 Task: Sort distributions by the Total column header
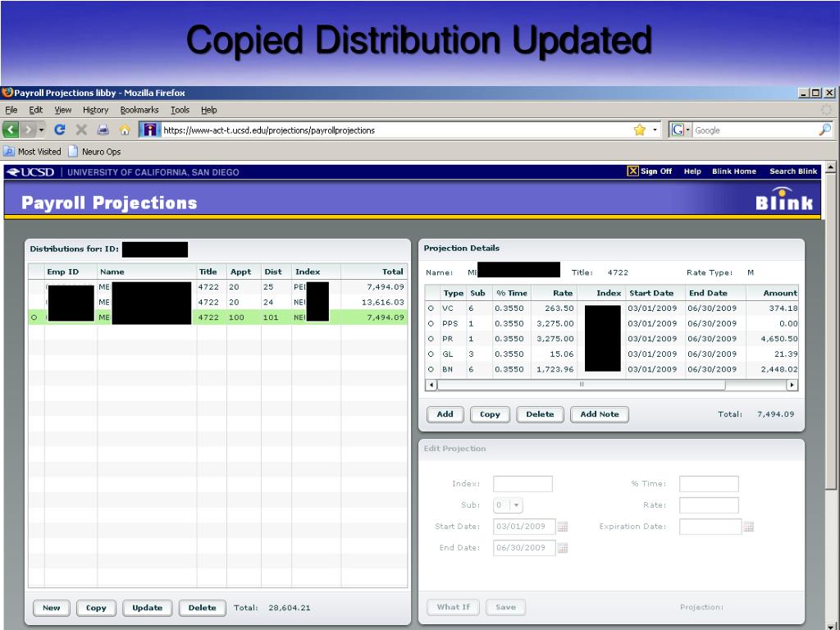pyautogui.click(x=374, y=272)
